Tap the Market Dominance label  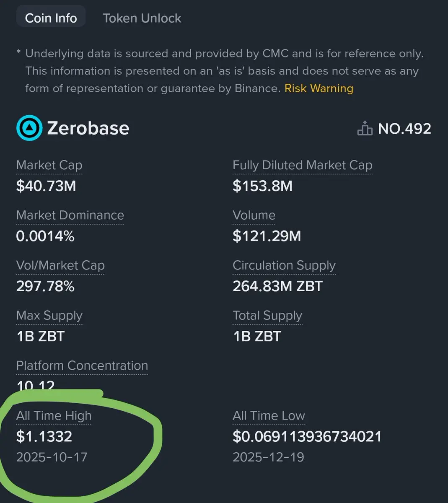[x=70, y=215]
